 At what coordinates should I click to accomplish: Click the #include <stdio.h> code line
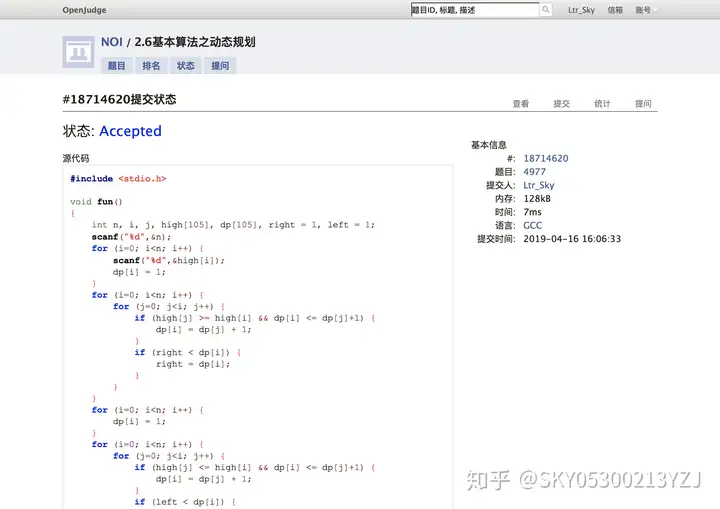pos(118,179)
